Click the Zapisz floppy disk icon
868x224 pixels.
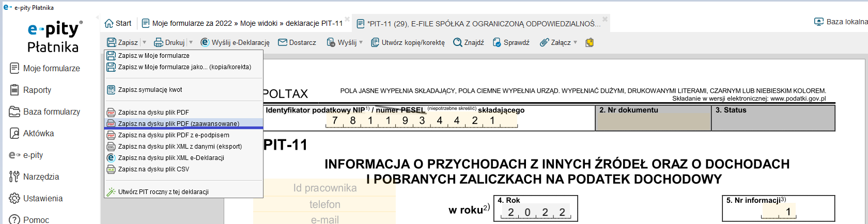[112, 42]
